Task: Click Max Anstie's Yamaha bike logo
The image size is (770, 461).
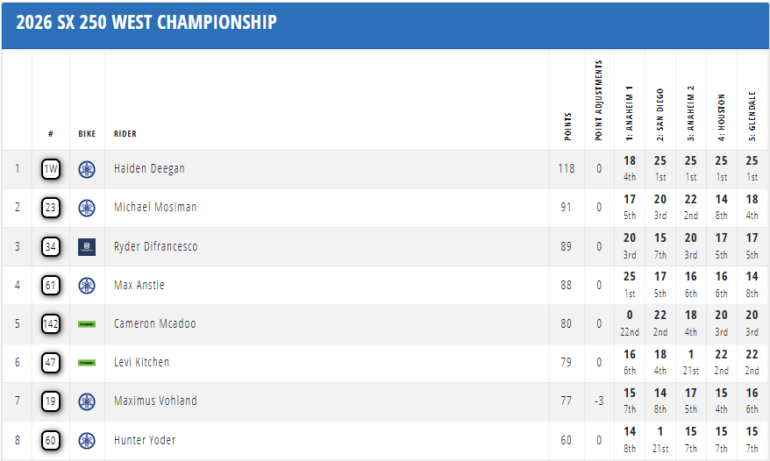Action: 87,285
